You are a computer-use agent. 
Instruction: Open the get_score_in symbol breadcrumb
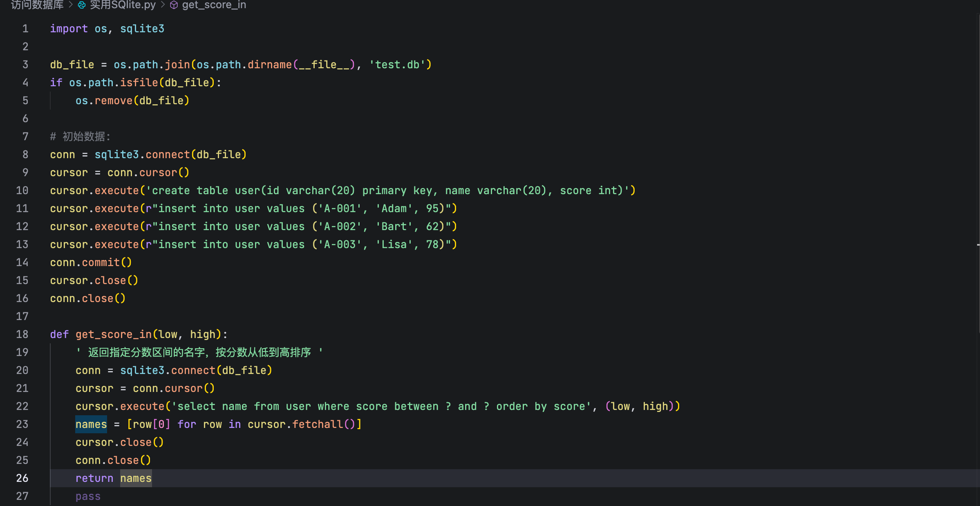click(x=214, y=5)
